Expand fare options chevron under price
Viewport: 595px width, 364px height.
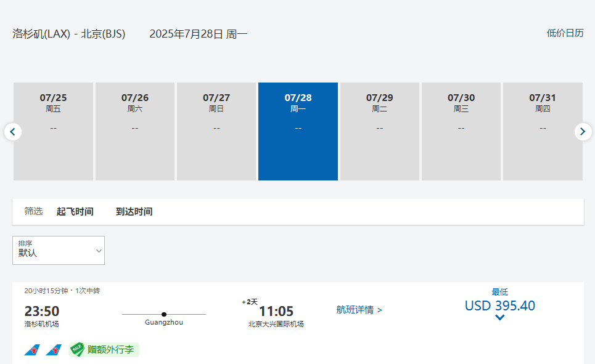coord(499,318)
